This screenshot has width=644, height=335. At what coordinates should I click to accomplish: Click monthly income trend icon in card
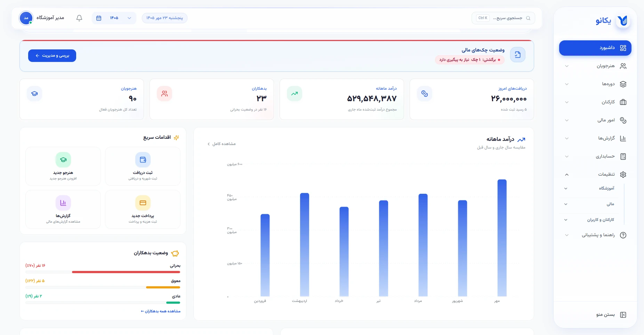click(x=295, y=94)
